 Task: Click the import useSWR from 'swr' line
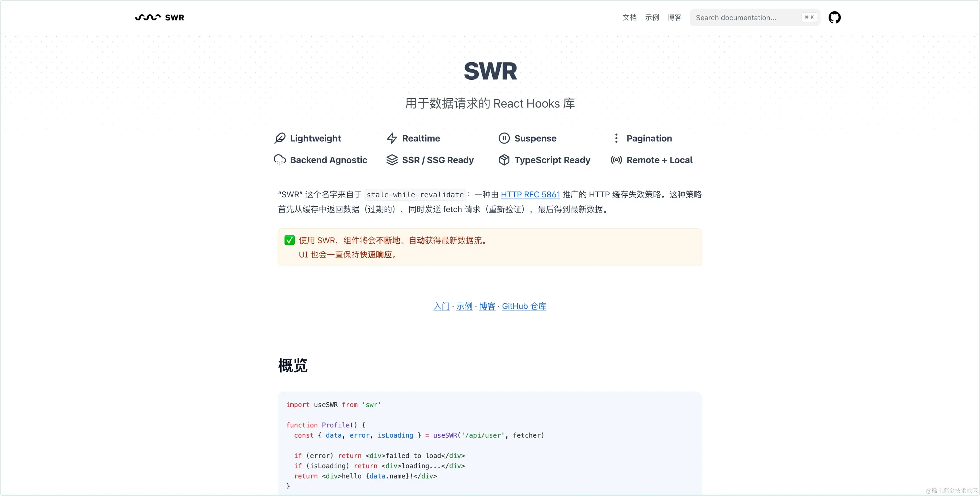pyautogui.click(x=334, y=405)
